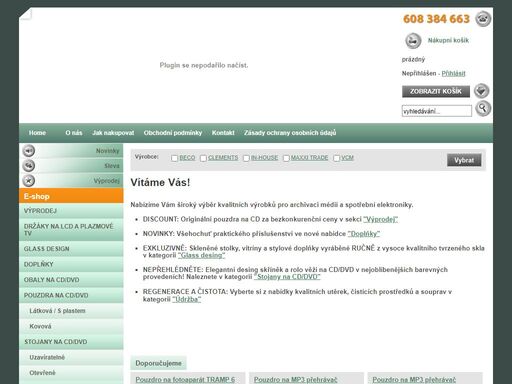
Task: Follow the "Výprodej" link in text
Action: coord(380,219)
